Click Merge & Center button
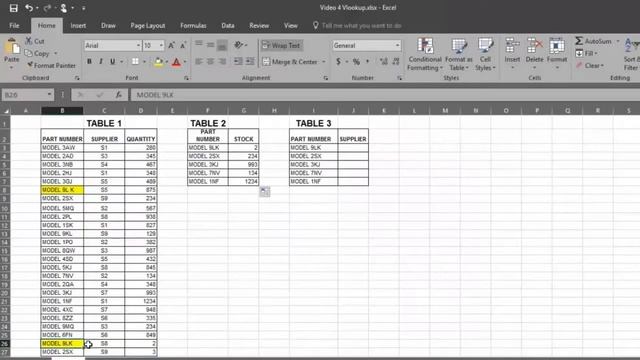 (x=290, y=62)
